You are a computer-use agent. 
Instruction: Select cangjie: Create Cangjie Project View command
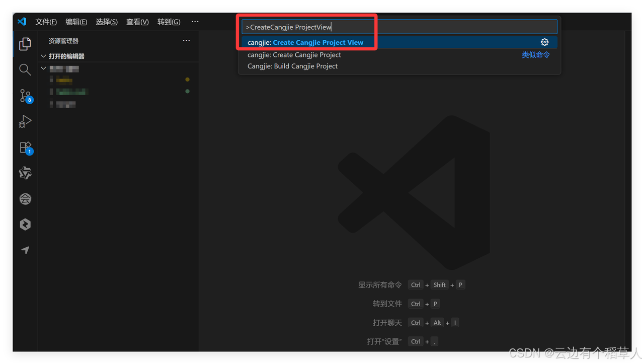tap(399, 42)
